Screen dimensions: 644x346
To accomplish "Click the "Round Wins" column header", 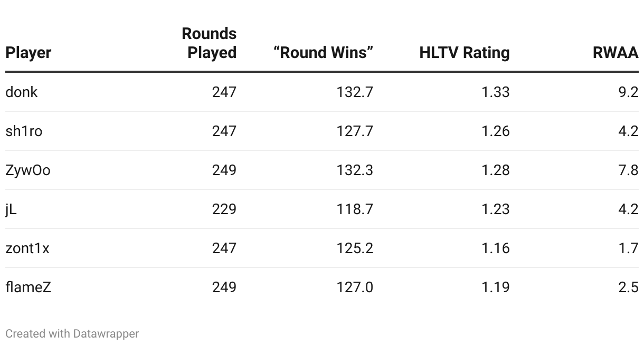I will (323, 53).
